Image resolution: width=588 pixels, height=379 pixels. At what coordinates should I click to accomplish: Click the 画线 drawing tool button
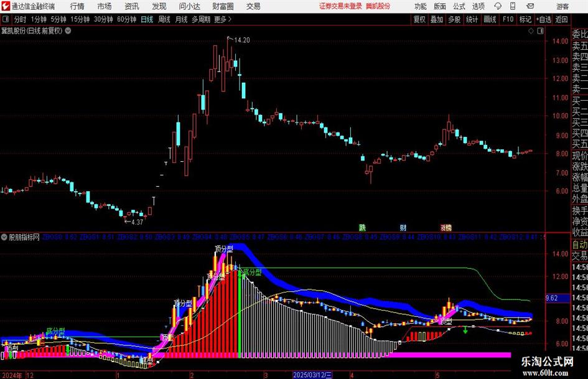(490, 19)
